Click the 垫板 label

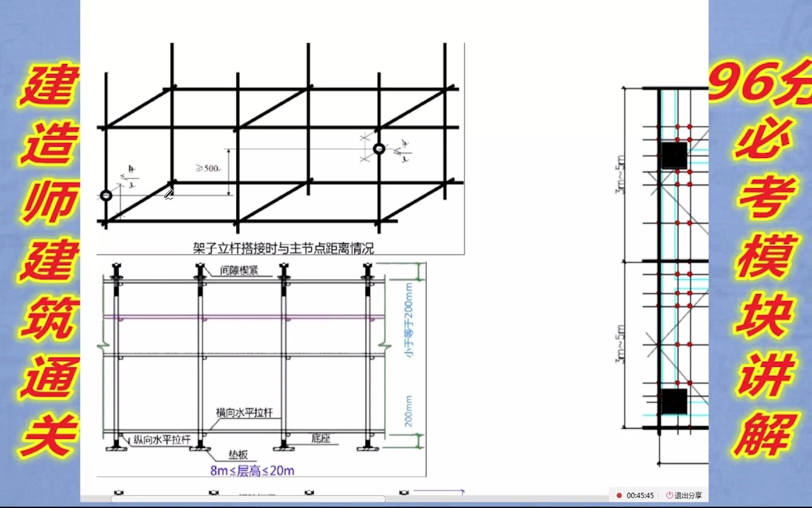click(x=238, y=454)
